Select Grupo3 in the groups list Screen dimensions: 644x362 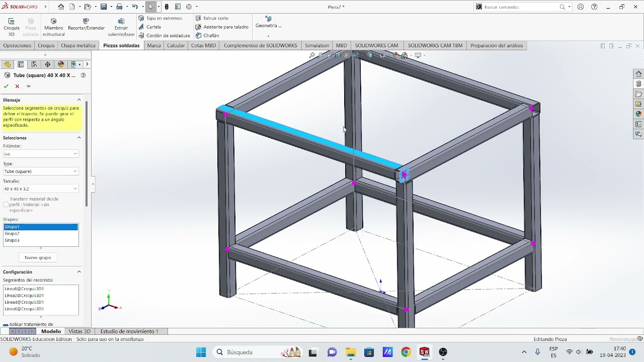(x=41, y=240)
